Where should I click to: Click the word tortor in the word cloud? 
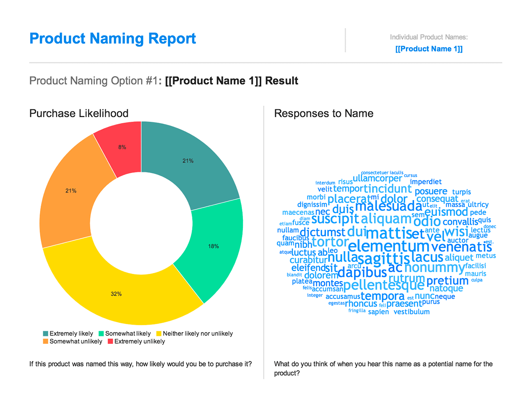pyautogui.click(x=330, y=242)
